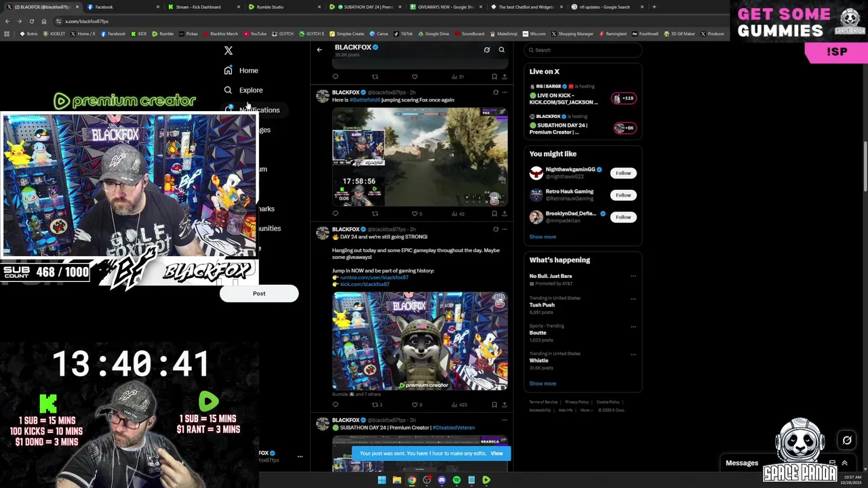Viewport: 868px width, 488px height.
Task: Like the Battlefield6 post with 5 likes
Action: click(417, 213)
